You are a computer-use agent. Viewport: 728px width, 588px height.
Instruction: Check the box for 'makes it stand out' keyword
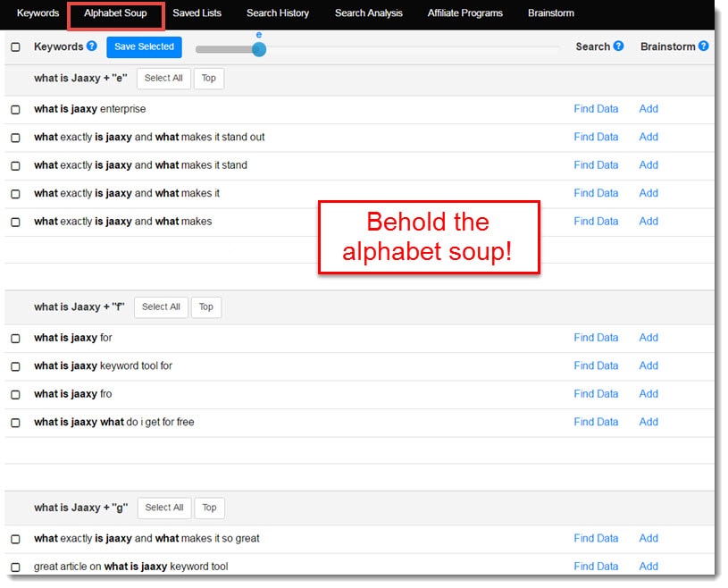15,138
